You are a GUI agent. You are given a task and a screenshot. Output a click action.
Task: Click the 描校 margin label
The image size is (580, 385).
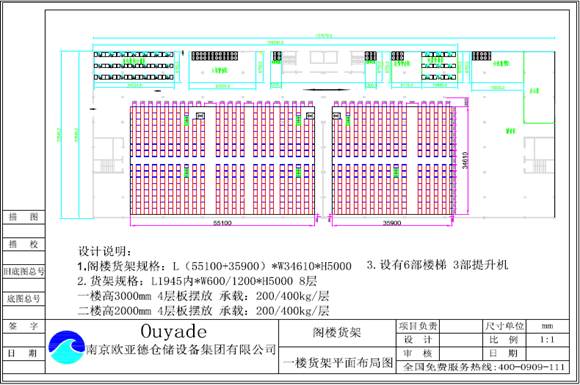24,244
